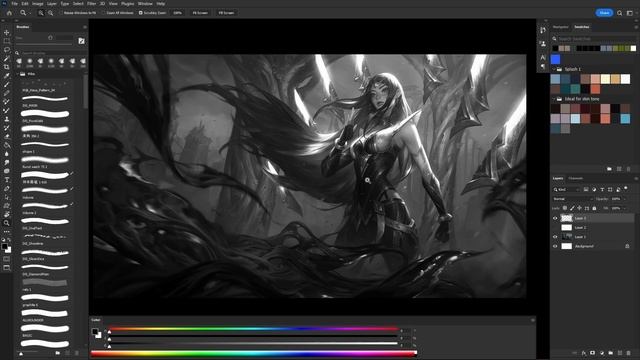Viewport: 640px width, 360px height.
Task: Filter layers by type (T) icon
Action: coord(602,189)
